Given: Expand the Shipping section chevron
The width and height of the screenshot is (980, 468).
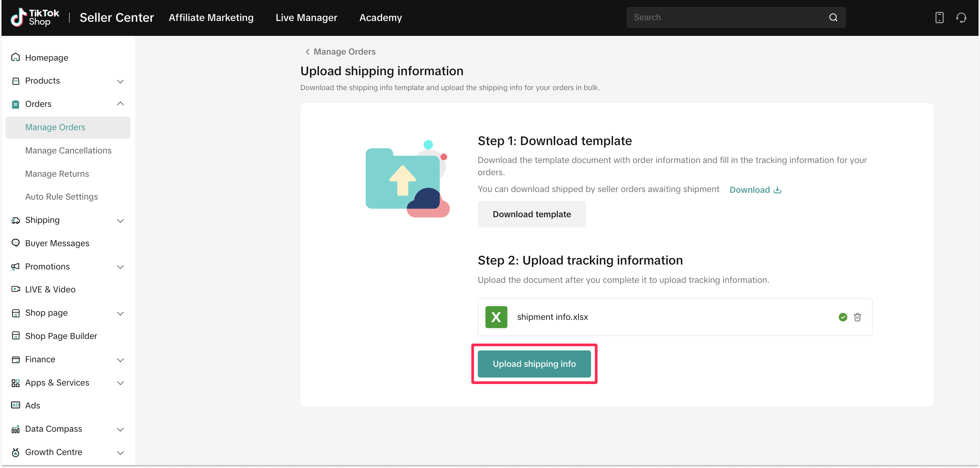Looking at the screenshot, I should pyautogui.click(x=120, y=221).
